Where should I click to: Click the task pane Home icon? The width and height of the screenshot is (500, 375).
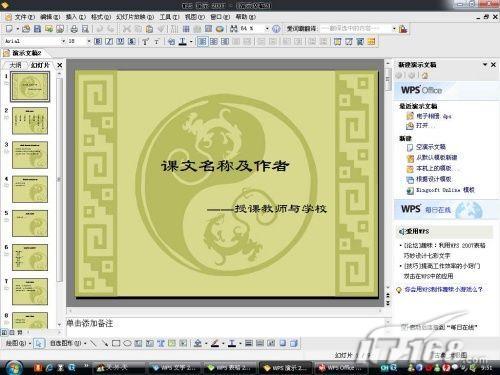pos(424,75)
